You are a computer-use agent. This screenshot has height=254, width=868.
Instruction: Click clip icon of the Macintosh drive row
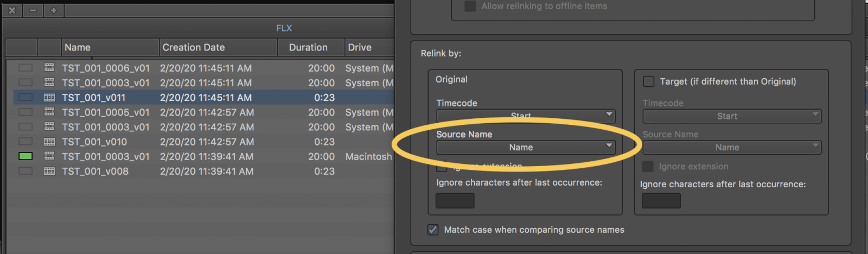(x=49, y=156)
